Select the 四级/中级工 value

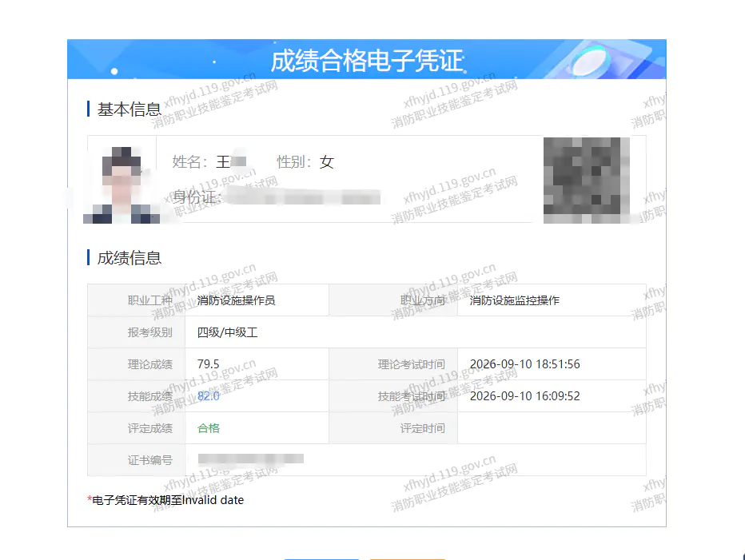point(227,332)
